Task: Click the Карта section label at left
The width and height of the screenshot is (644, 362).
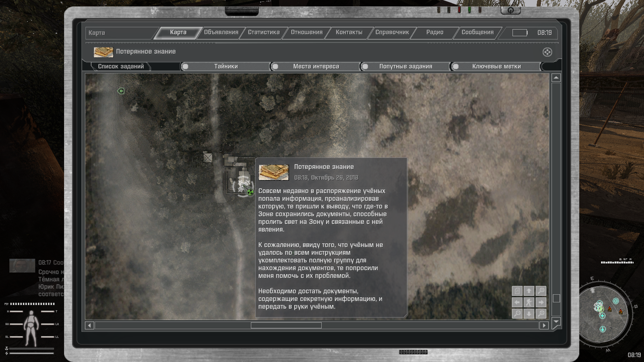Action: (x=97, y=33)
